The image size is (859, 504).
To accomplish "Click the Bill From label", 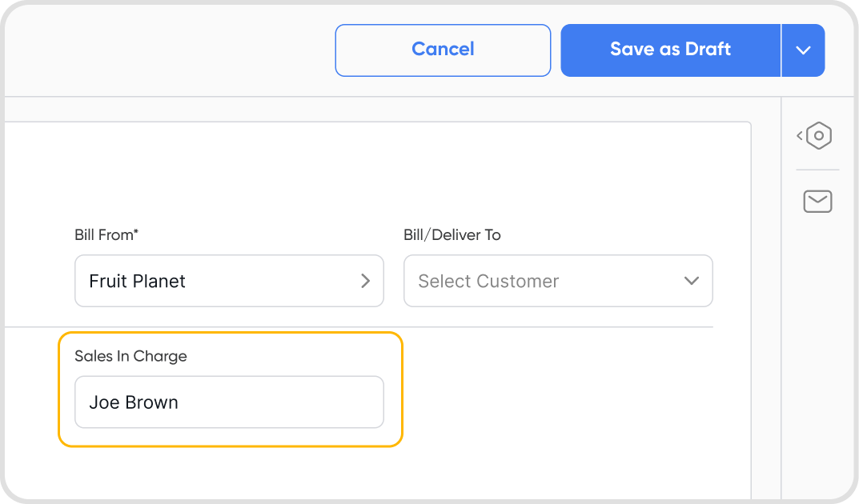I will click(x=106, y=235).
